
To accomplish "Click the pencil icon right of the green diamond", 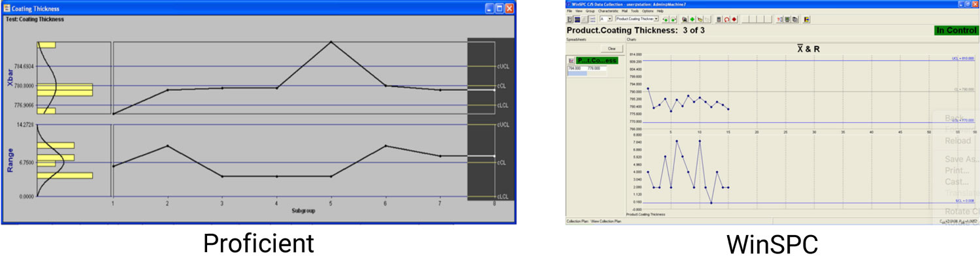I will click(x=700, y=19).
